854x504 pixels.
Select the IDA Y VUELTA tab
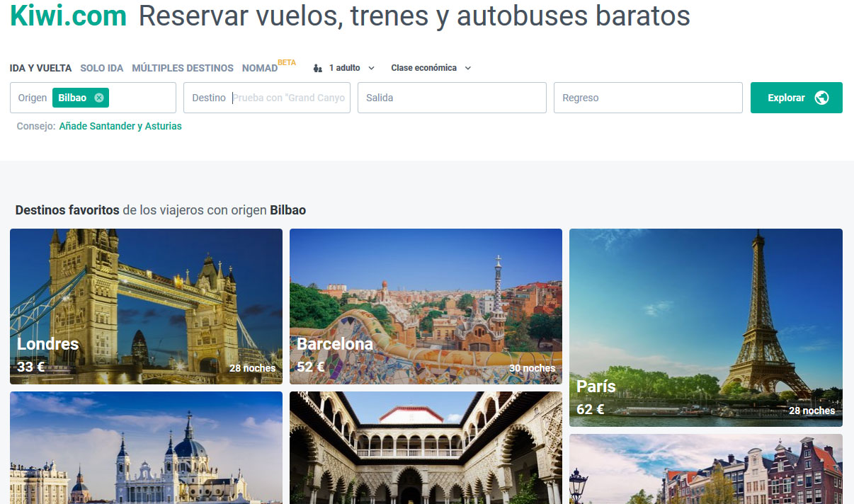pyautogui.click(x=40, y=68)
